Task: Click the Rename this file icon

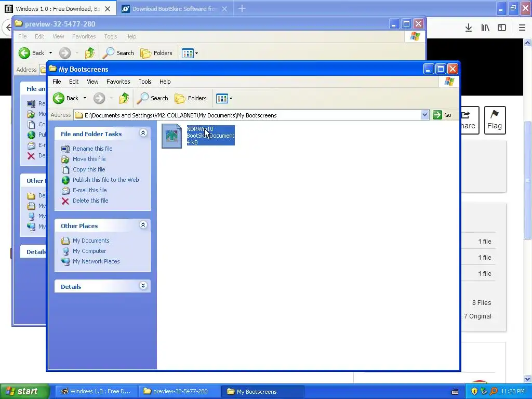Action: (65, 149)
